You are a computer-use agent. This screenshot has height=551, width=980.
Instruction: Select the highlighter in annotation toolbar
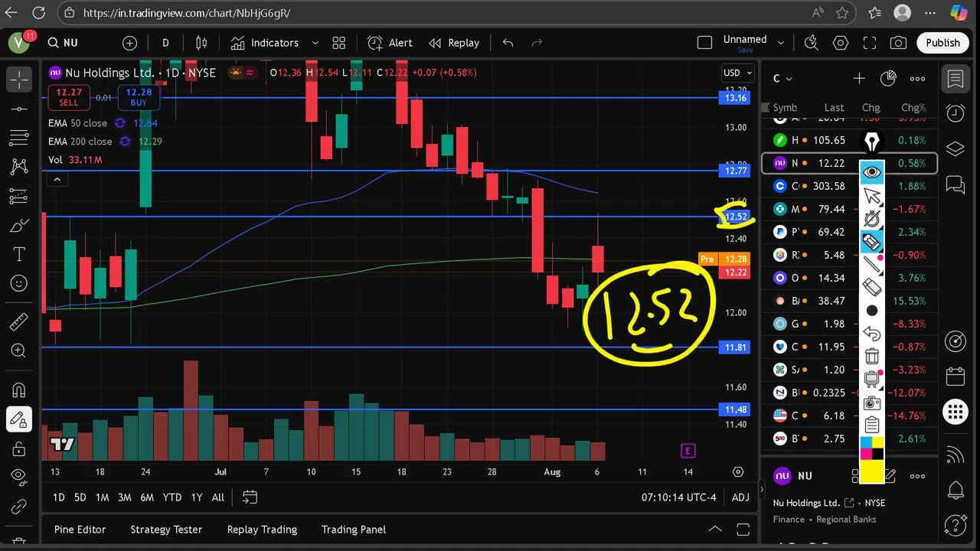pyautogui.click(x=872, y=243)
